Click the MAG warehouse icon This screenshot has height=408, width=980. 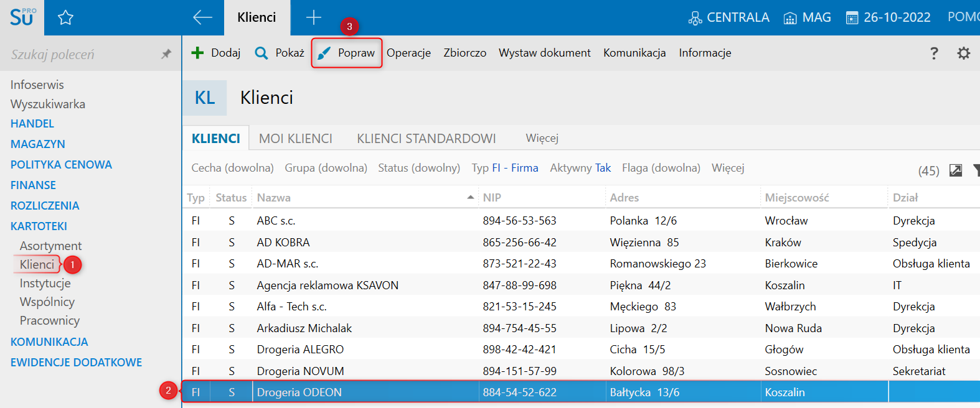790,18
